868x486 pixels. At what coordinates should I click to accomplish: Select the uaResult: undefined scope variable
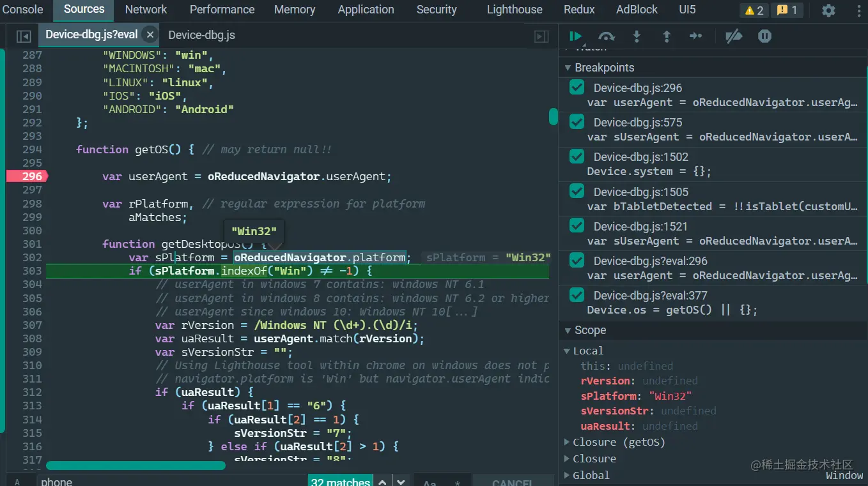[639, 426]
